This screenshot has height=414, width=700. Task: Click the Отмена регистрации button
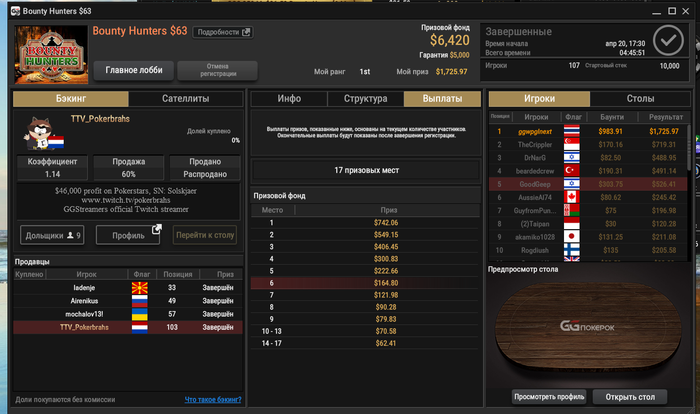click(217, 70)
